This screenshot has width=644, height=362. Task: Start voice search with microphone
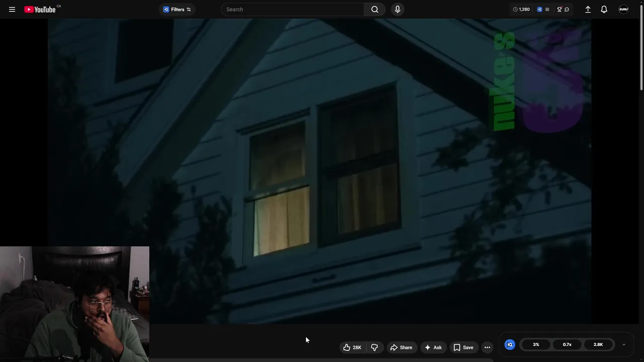coord(397,10)
